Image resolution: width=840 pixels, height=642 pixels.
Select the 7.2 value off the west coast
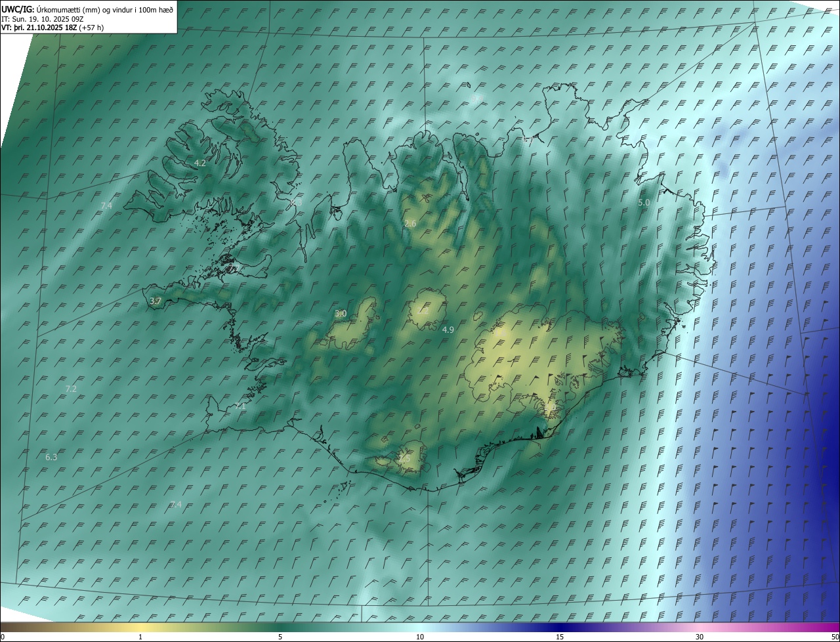coord(71,389)
